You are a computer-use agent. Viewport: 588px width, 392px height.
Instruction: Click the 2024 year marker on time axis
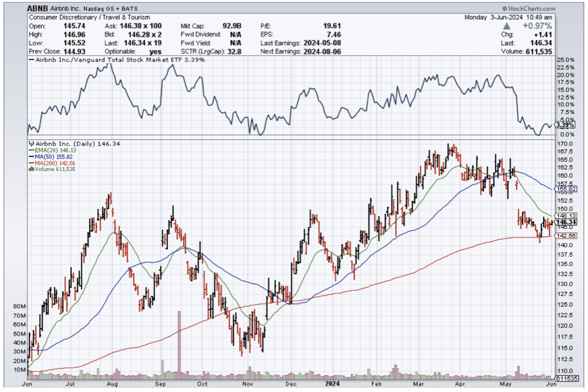point(333,384)
